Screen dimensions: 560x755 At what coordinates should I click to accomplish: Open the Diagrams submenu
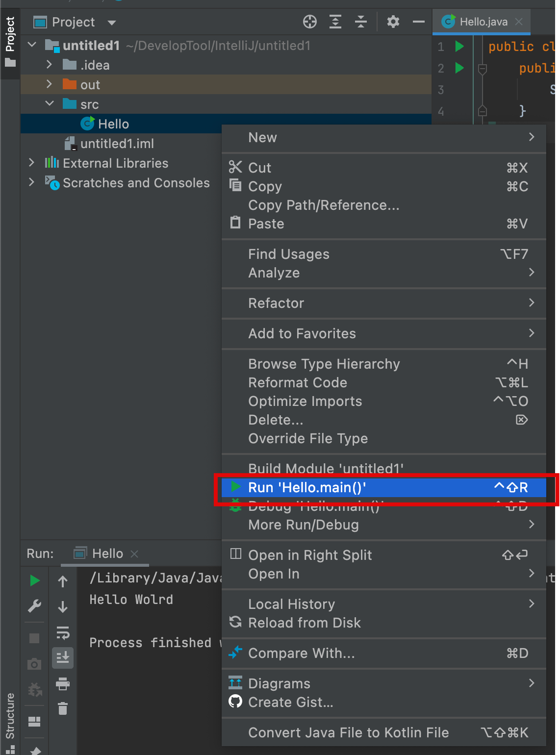coord(384,683)
